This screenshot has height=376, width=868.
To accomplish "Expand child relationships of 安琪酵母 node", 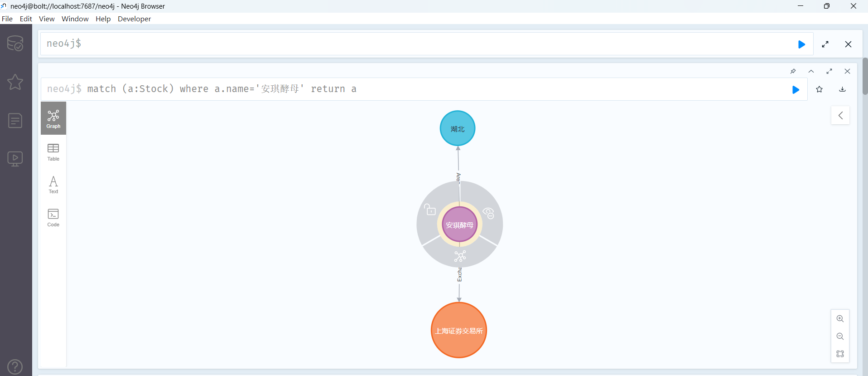I will [460, 257].
